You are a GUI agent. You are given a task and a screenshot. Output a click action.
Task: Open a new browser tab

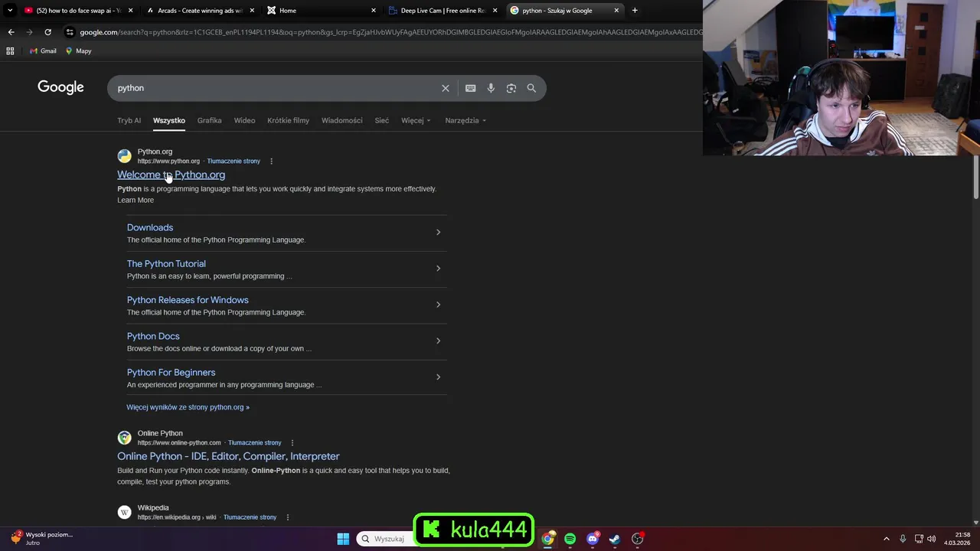tap(635, 11)
